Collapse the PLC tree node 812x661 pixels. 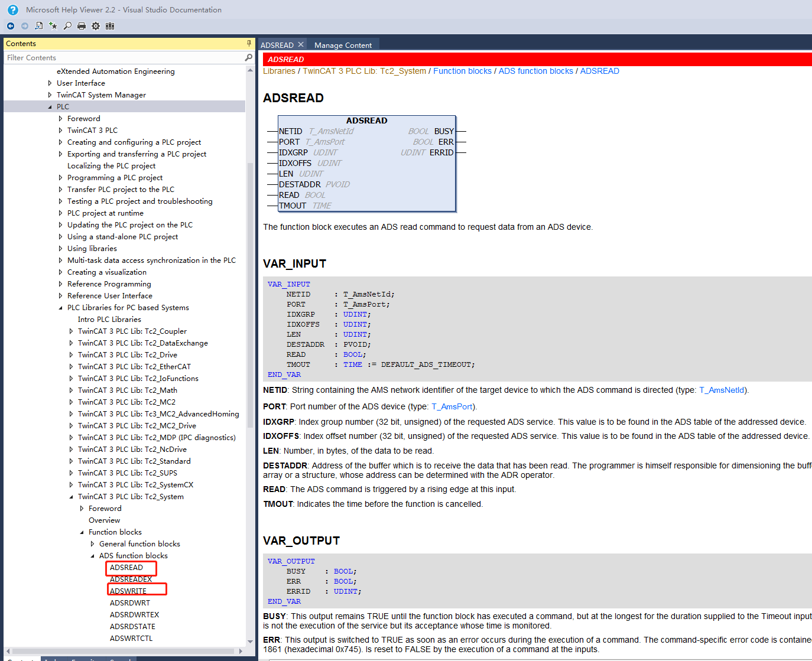(50, 107)
